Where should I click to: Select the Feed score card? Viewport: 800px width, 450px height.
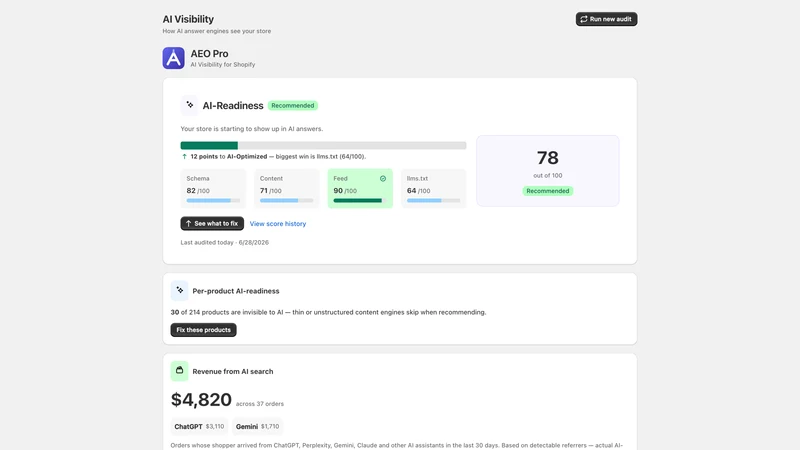[360, 188]
